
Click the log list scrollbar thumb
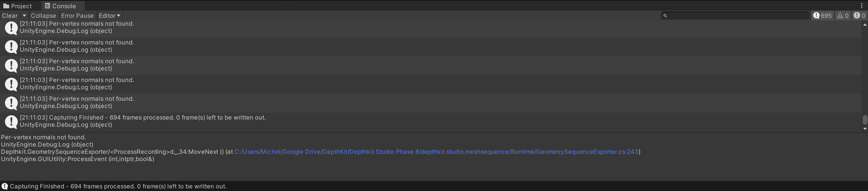865,120
